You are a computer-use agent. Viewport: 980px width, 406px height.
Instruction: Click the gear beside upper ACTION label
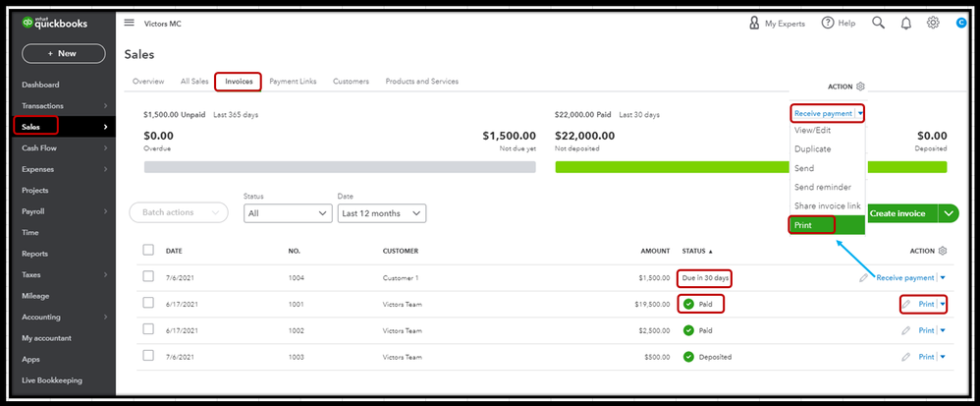(860, 87)
